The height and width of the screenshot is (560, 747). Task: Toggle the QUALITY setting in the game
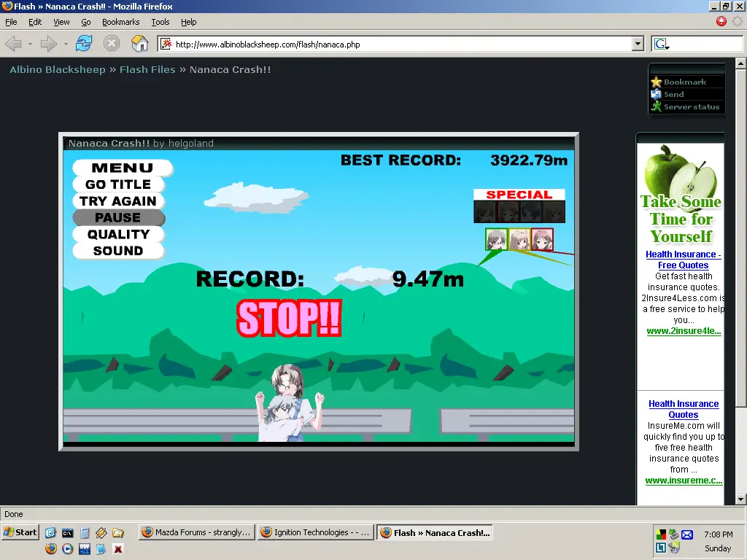118,234
